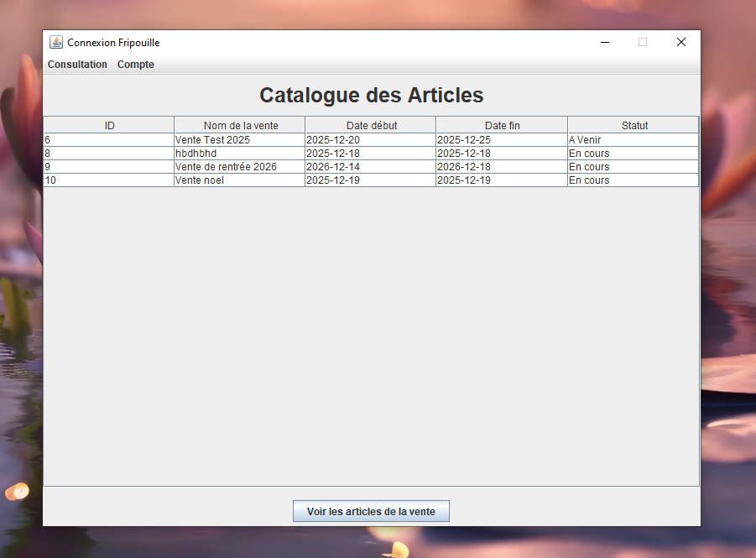Minimize the Connexion Fripouille window
The height and width of the screenshot is (558, 756).
604,42
